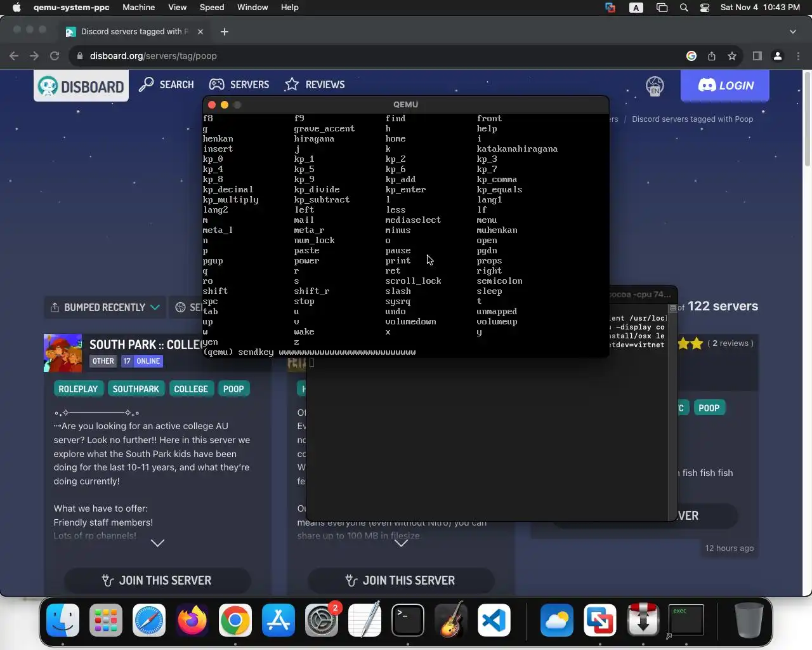Open the SOUTH PARK :: COLLEGE server title
The height and width of the screenshot is (650, 812).
146,345
